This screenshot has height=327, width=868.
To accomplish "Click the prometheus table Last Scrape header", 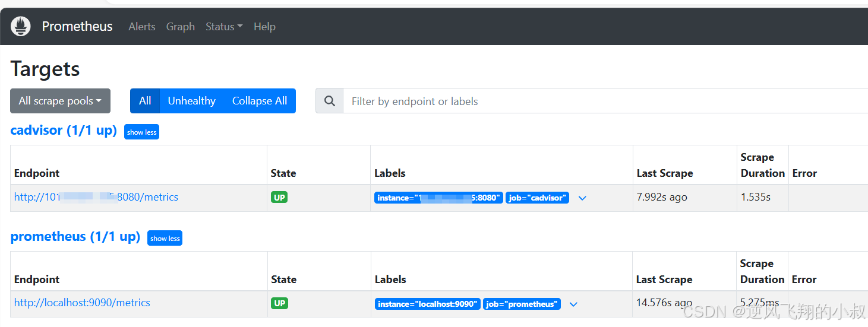I will (664, 280).
